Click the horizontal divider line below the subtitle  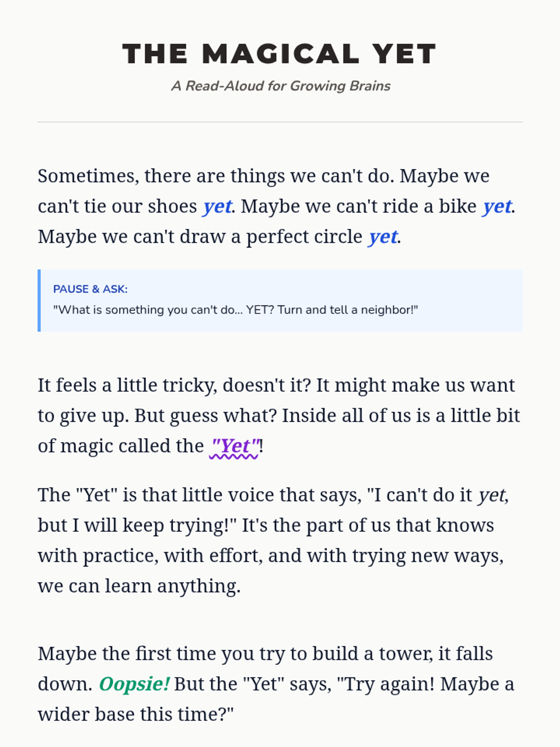280,122
